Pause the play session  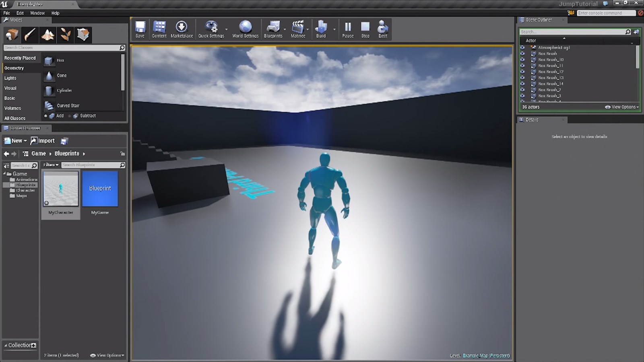[x=348, y=29]
